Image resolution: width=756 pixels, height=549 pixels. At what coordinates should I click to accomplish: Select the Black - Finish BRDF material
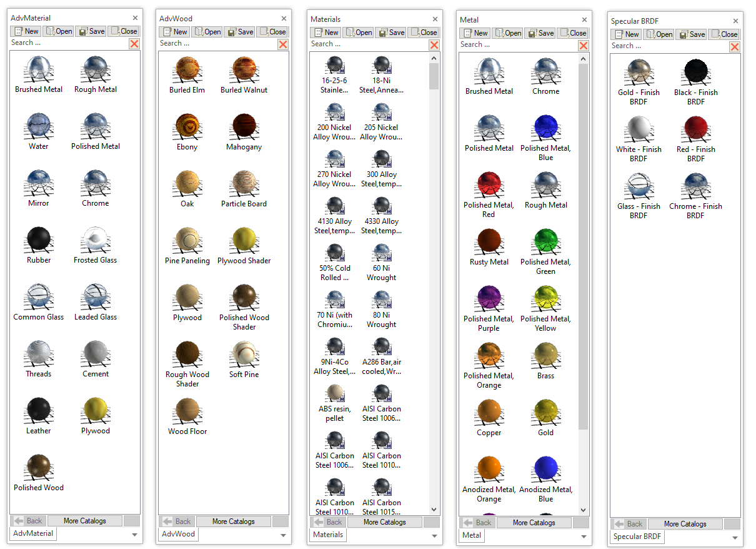pyautogui.click(x=696, y=82)
